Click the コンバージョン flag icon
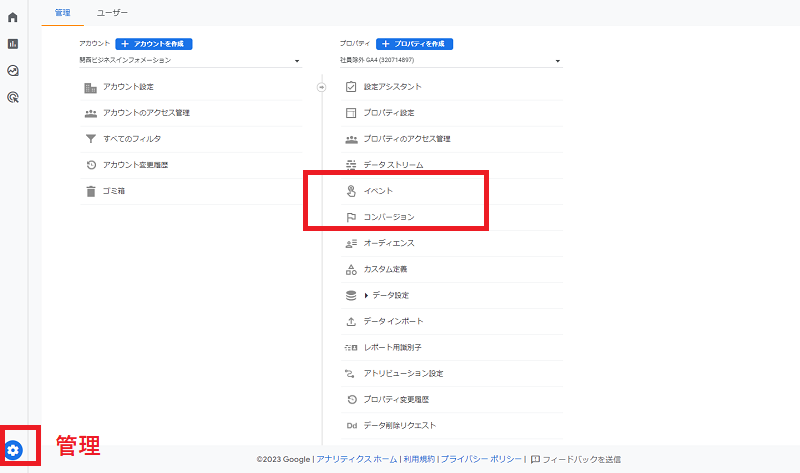Image resolution: width=800 pixels, height=473 pixels. pyautogui.click(x=351, y=217)
